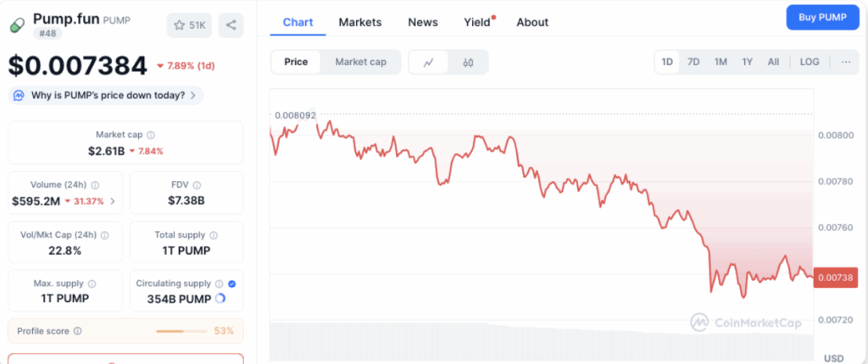Viewport: 868px width, 364px height.
Task: Click the Pump.fun pill logo icon
Action: coord(17,25)
